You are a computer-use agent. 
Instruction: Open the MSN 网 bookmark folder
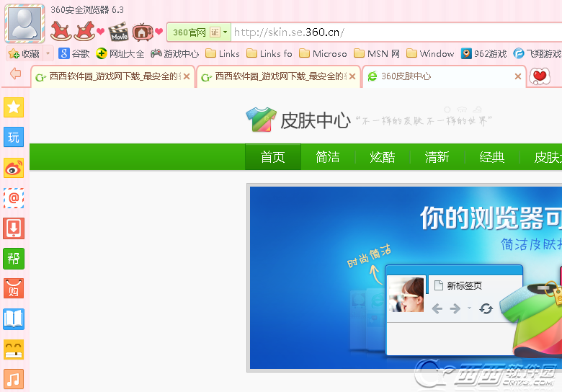(x=377, y=54)
